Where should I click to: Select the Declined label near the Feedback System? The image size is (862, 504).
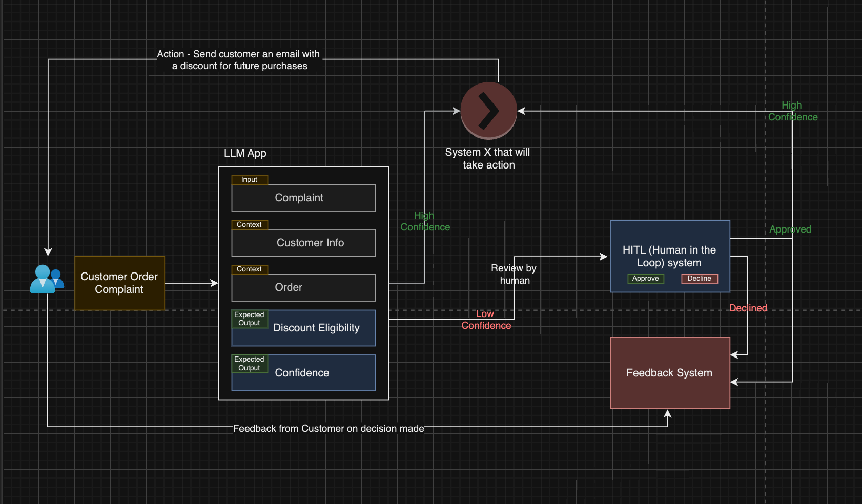pyautogui.click(x=748, y=308)
